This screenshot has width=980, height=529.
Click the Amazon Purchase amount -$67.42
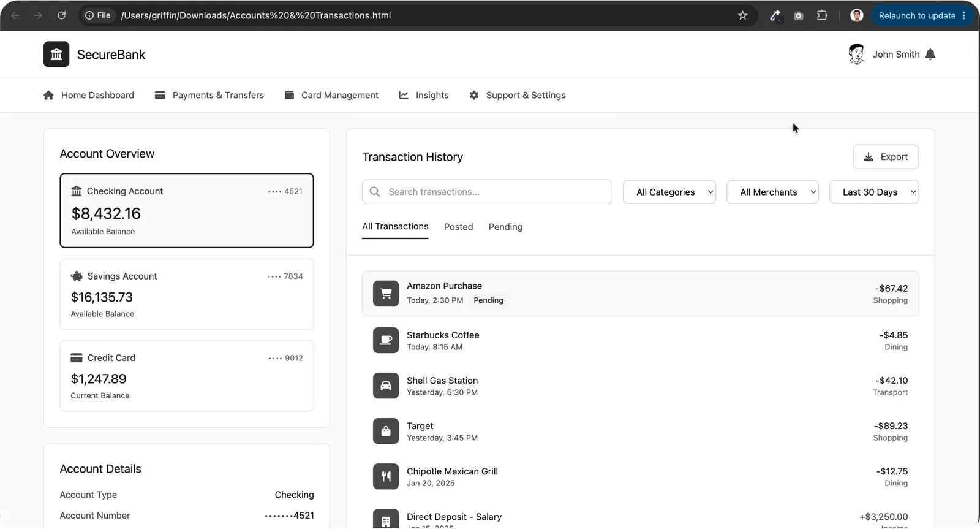[x=891, y=289]
